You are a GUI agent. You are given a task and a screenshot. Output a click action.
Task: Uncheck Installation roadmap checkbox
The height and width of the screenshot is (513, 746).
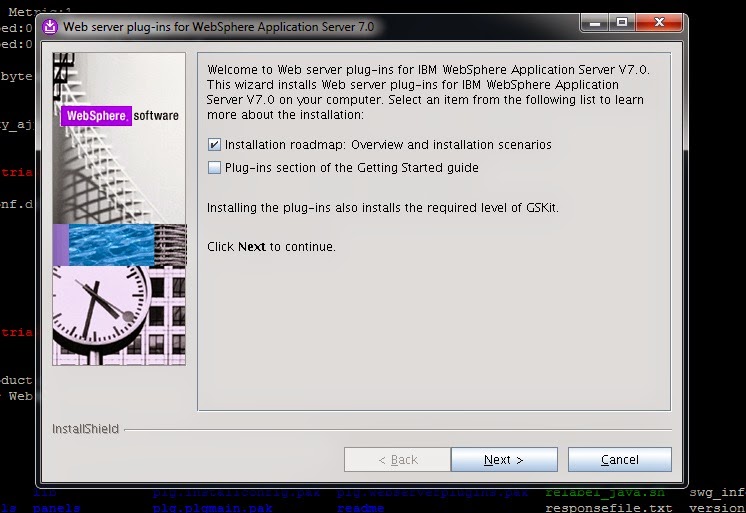(x=214, y=145)
